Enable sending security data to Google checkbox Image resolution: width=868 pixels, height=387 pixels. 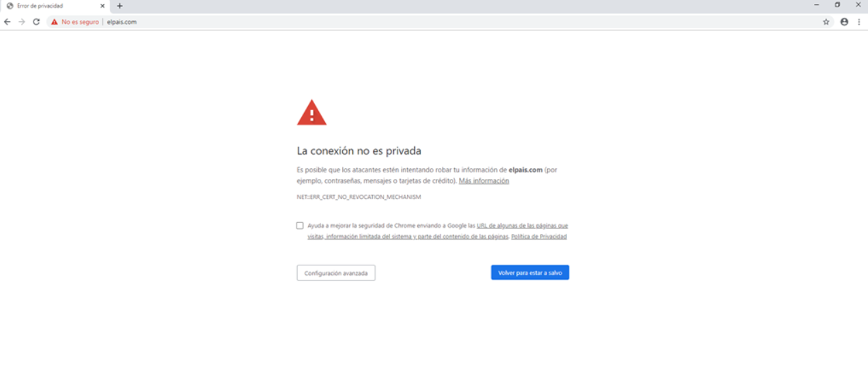pos(300,226)
